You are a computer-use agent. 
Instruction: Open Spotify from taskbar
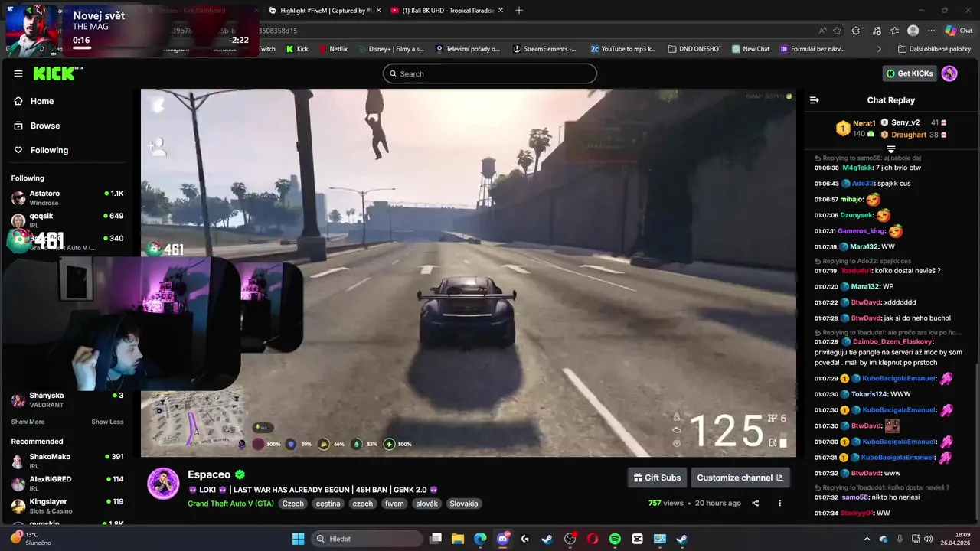[615, 539]
